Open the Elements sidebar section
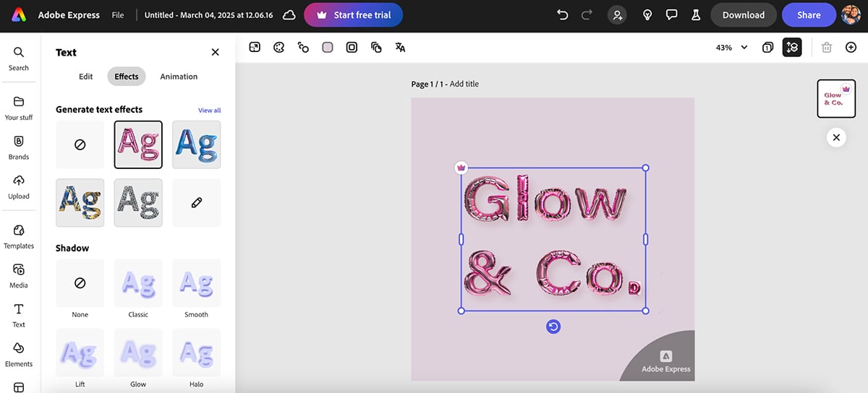The image size is (868, 393). 19,354
